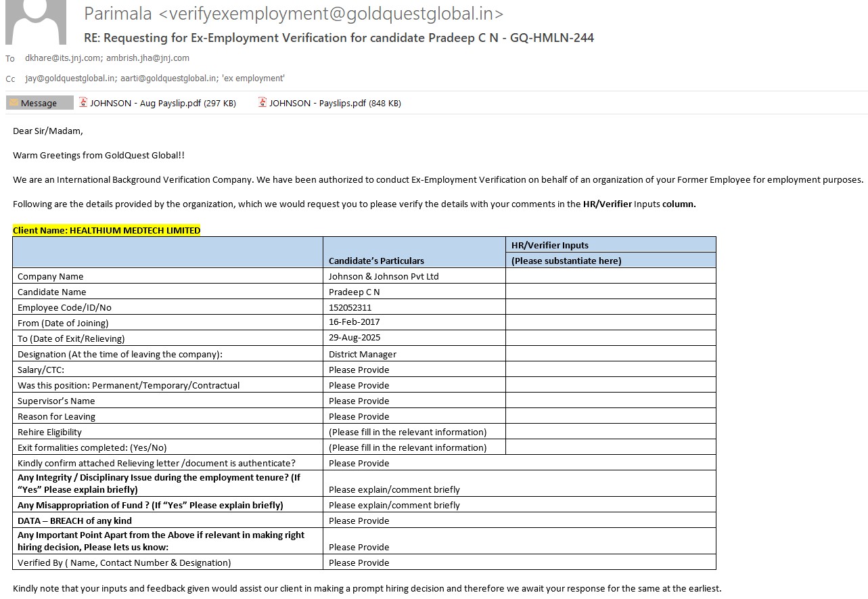Open JOHNSON - Aug Payslip.pdf attachment
The image size is (868, 599).
tap(162, 104)
